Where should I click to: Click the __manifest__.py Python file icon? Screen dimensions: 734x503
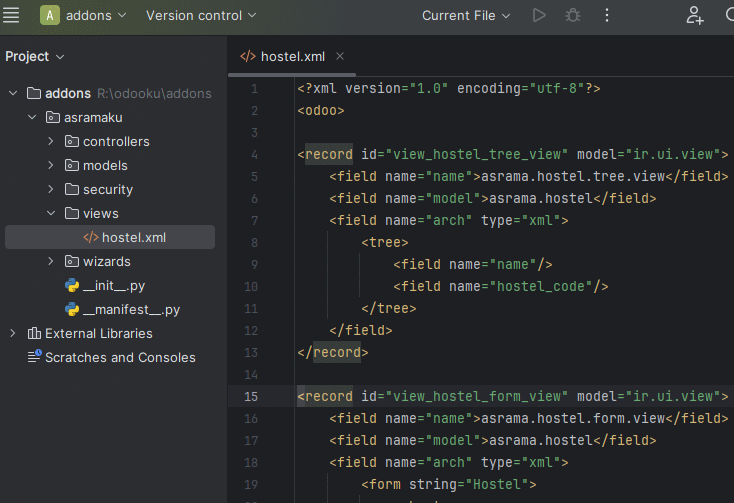[x=72, y=309]
